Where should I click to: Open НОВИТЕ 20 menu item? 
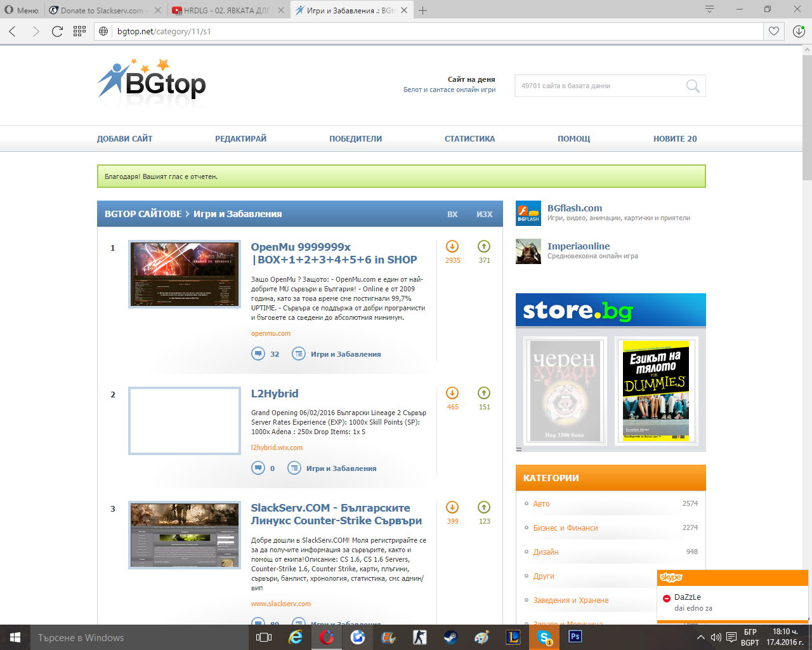click(676, 138)
